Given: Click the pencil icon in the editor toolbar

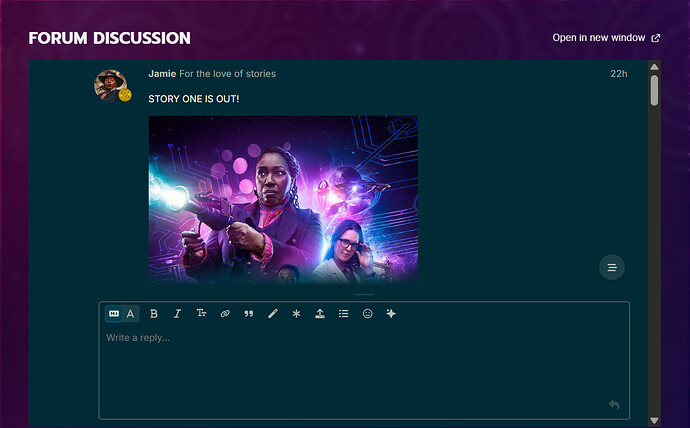Looking at the screenshot, I should (x=272, y=314).
